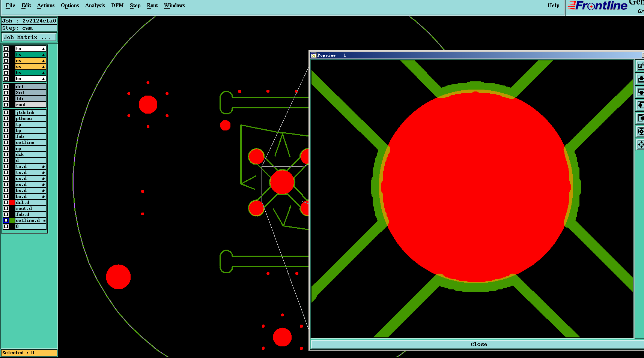Click the large red drill circle in Popview
Image resolution: width=644 pixels, height=358 pixels.
click(476, 186)
